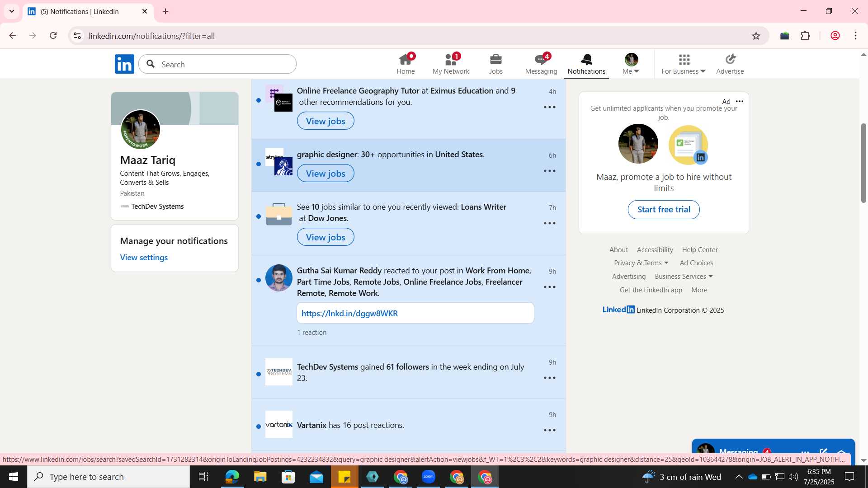Click page vertical scrollbar thumb
Screen dimensions: 868x488
(863, 163)
